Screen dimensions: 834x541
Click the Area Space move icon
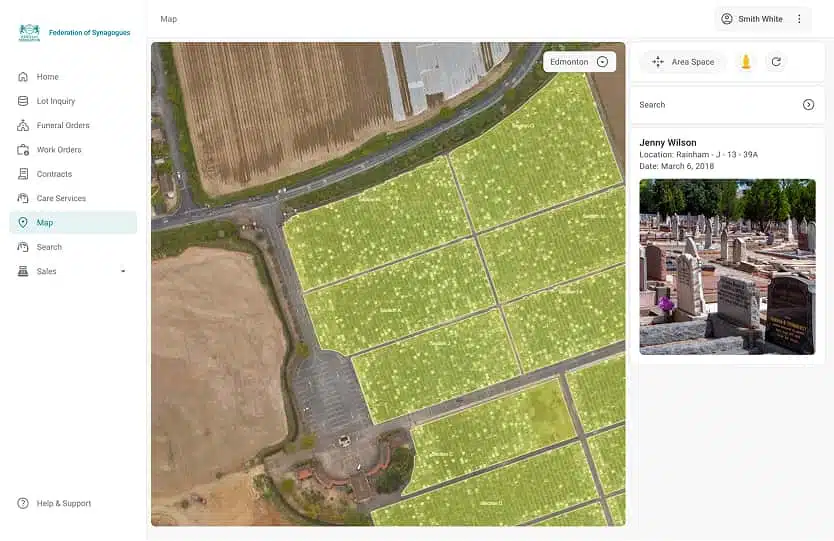coord(658,62)
